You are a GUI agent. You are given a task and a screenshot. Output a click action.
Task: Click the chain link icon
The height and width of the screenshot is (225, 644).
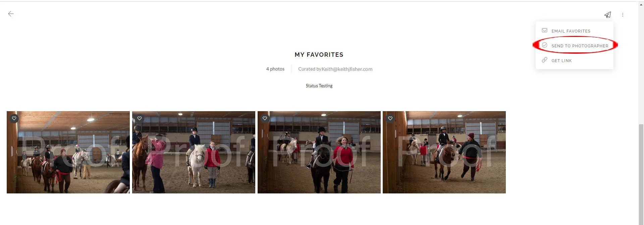pos(544,60)
